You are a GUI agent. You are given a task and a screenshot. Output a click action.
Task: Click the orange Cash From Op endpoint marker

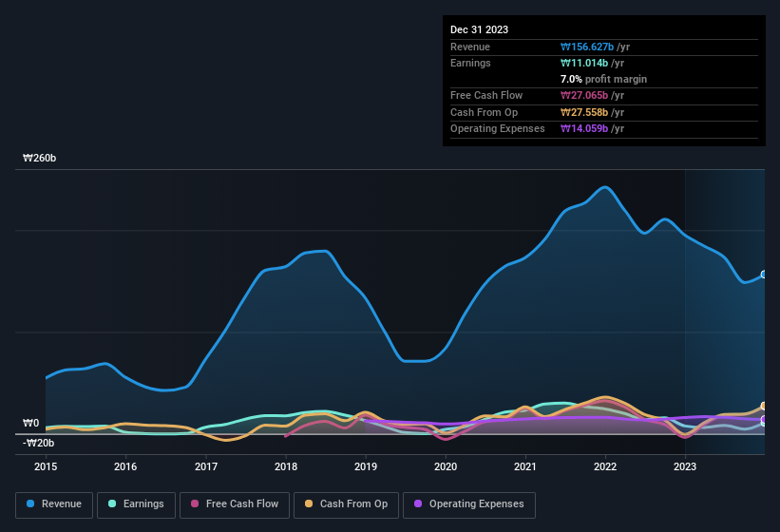tap(764, 406)
